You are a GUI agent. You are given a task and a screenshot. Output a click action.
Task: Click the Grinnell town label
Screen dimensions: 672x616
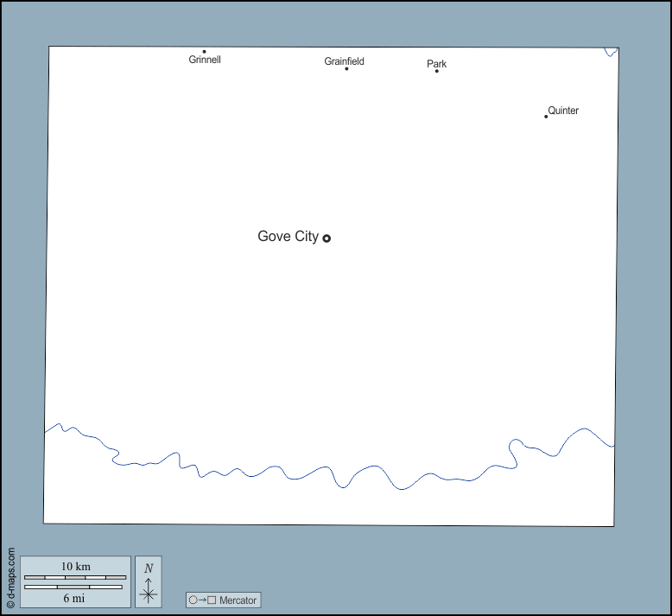205,60
